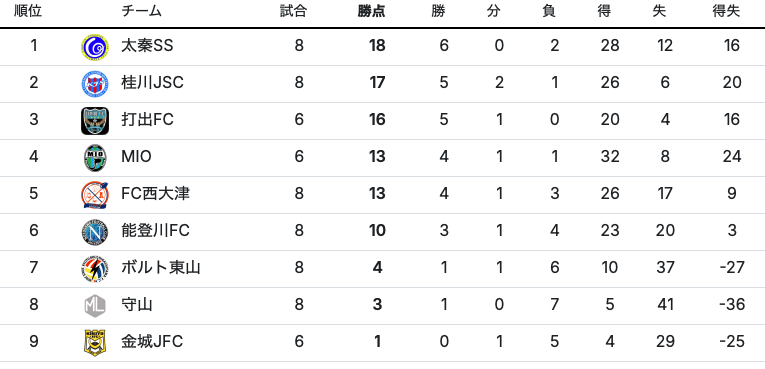Click the 勝 wins column header

point(438,11)
